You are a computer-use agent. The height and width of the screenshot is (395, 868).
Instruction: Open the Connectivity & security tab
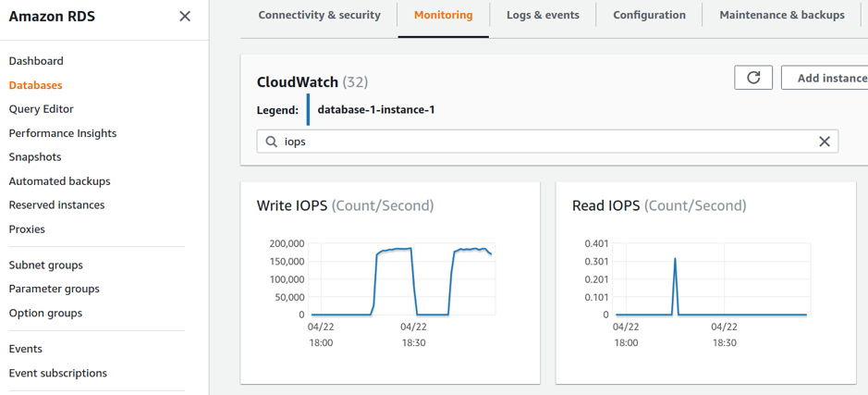click(x=320, y=15)
